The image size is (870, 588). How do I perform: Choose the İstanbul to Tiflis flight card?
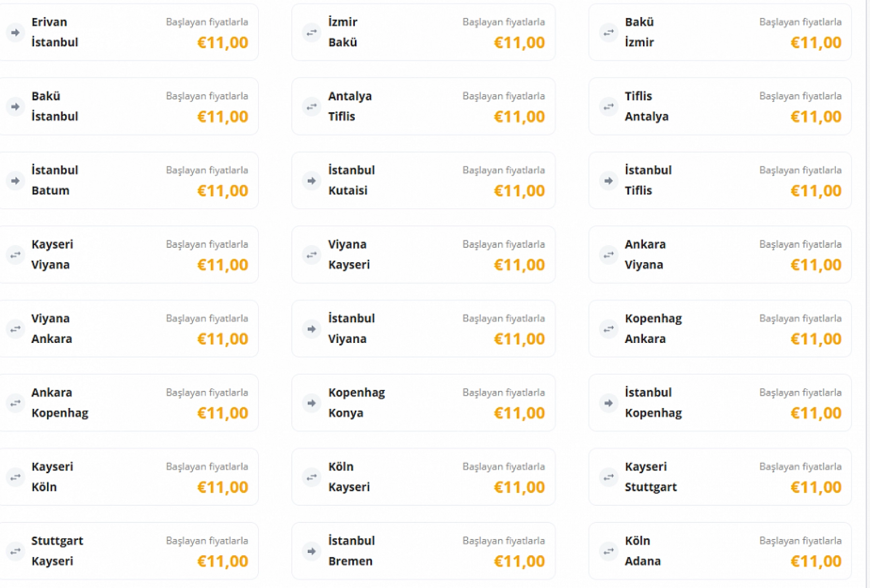[x=719, y=181]
